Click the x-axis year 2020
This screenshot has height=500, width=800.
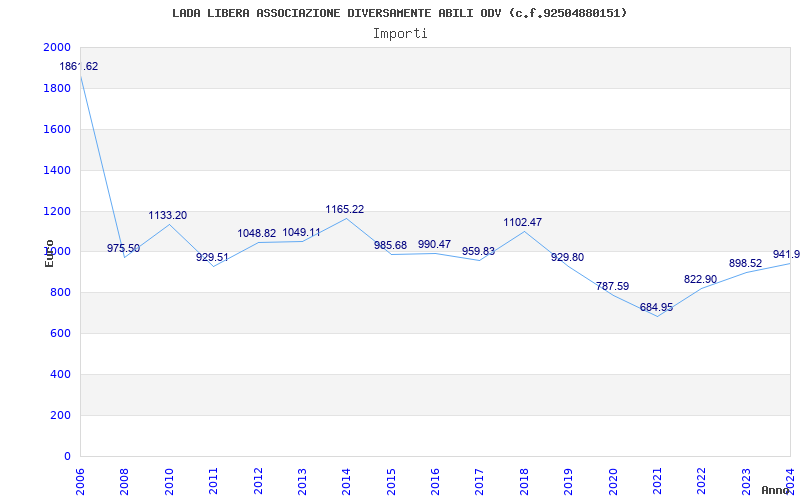(613, 482)
